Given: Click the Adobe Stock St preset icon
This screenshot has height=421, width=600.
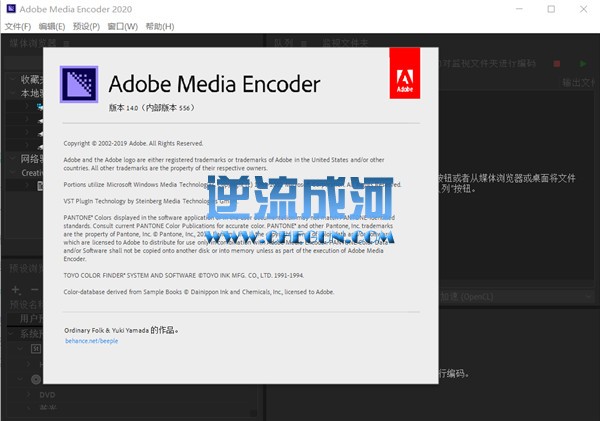Looking at the screenshot, I should pos(36,349).
